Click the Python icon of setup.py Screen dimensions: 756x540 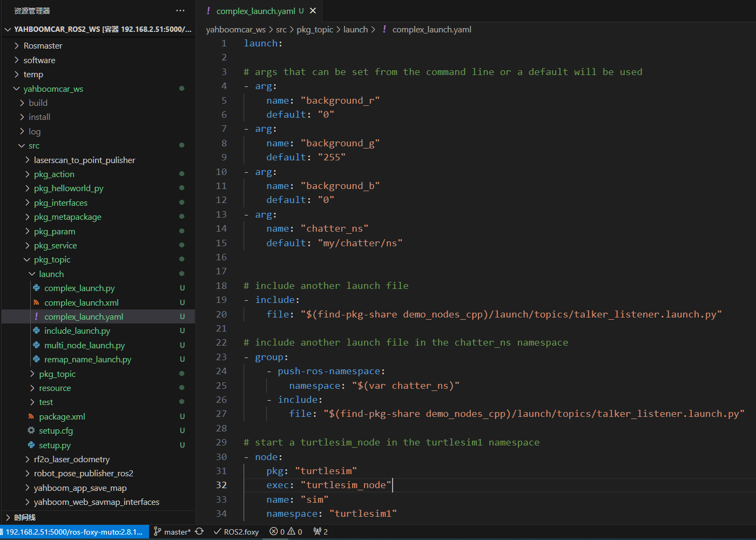31,445
